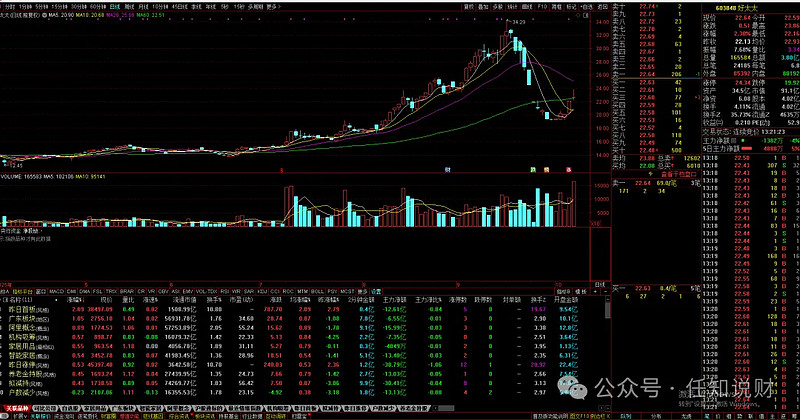
Task: Select the 日线 daily chart tab
Action: (115, 7)
